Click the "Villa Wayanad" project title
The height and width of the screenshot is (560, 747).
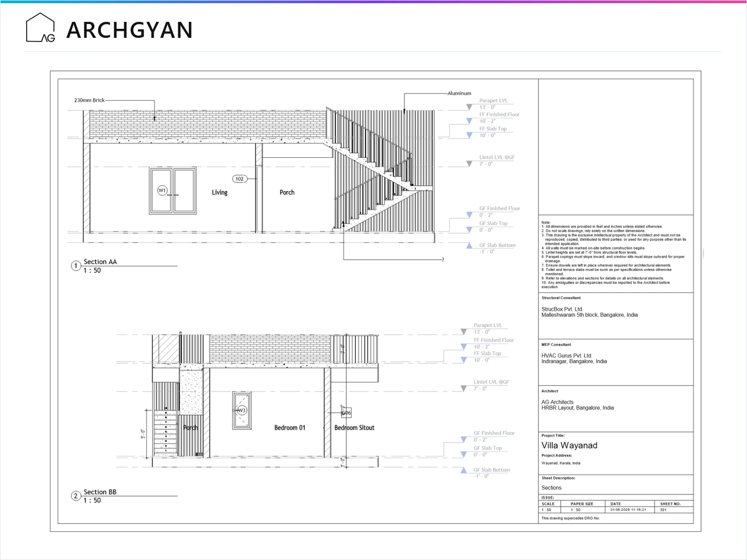click(x=569, y=445)
